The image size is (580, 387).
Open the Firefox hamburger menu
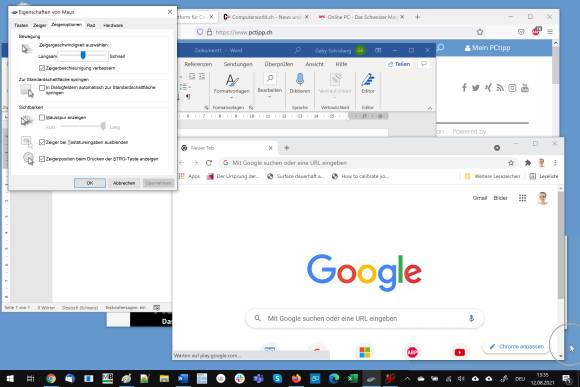tap(550, 32)
